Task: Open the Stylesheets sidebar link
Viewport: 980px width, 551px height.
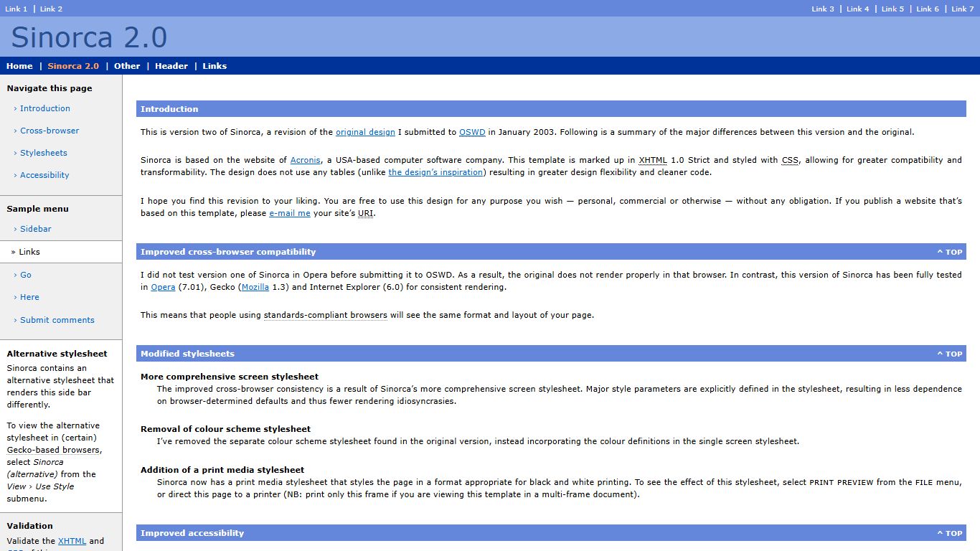Action: click(43, 153)
